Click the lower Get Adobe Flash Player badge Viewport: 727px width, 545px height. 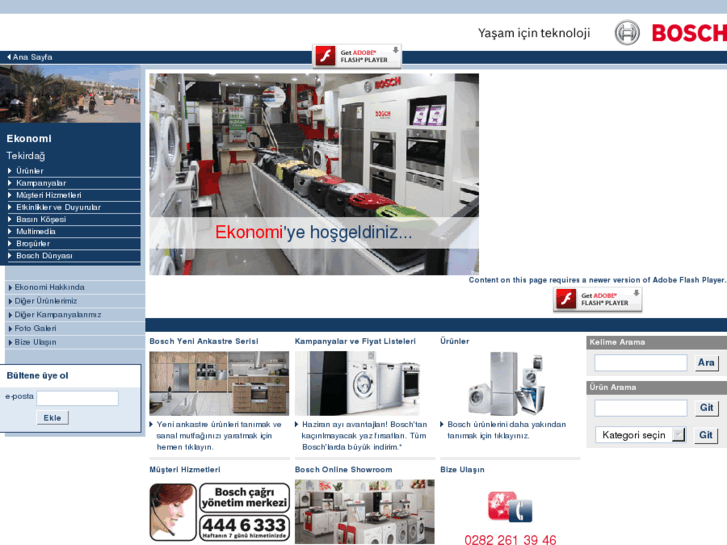598,299
